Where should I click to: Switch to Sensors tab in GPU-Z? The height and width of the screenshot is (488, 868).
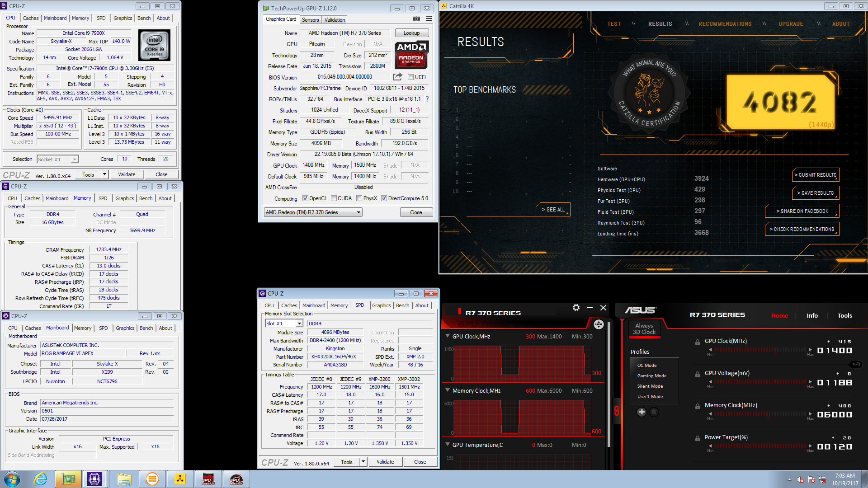click(310, 20)
